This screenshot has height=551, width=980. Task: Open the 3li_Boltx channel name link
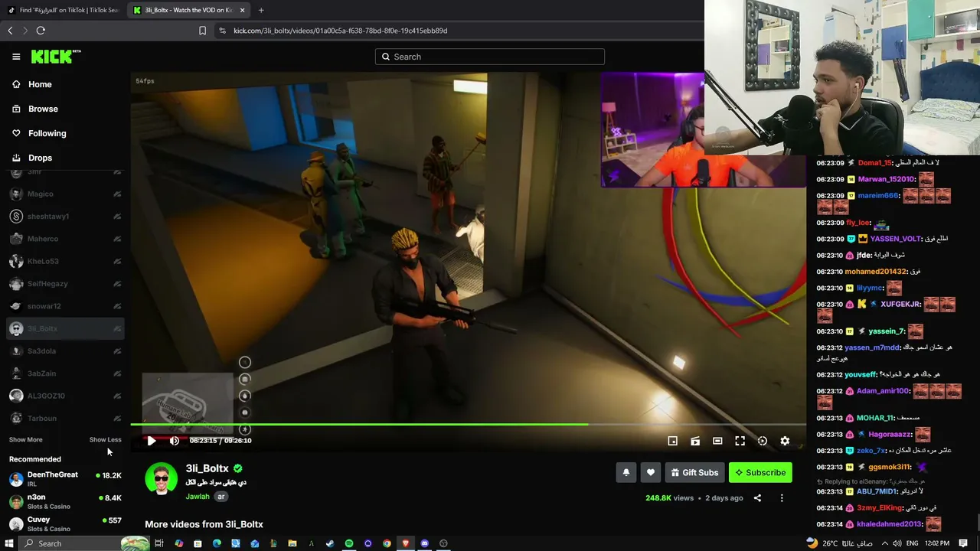pos(207,468)
